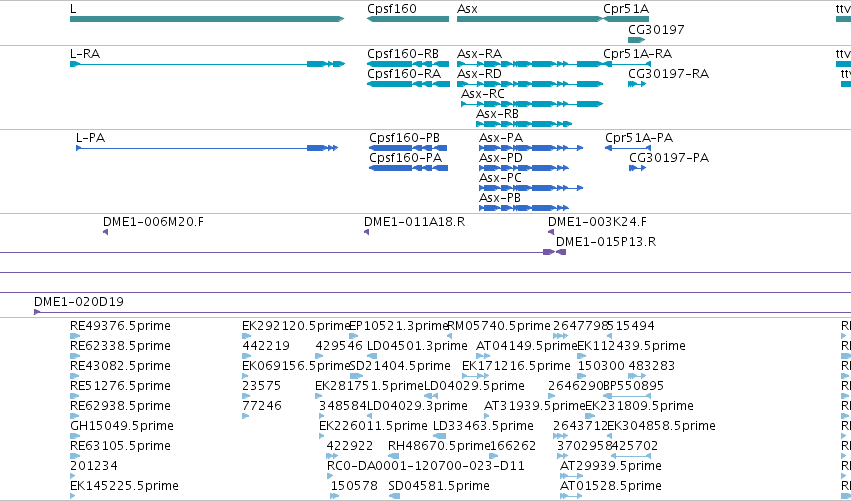
Task: Click transcript CG30197-RA
Action: click(637, 84)
